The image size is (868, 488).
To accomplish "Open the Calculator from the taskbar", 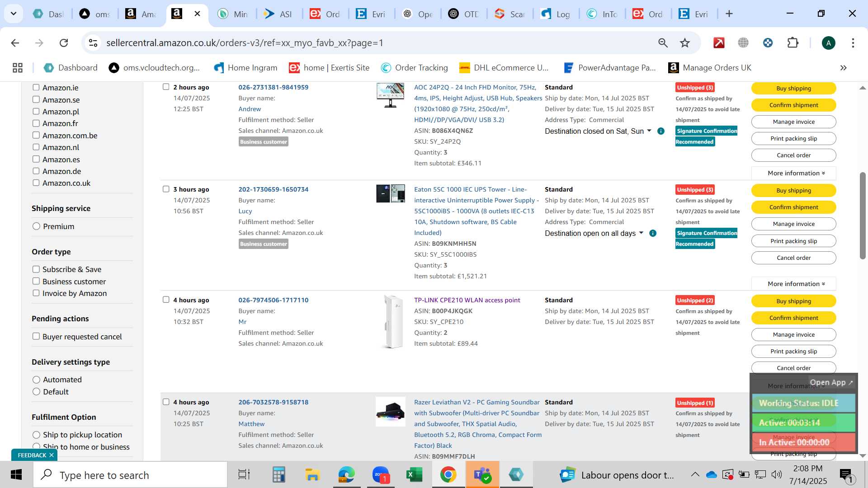I will tap(278, 475).
